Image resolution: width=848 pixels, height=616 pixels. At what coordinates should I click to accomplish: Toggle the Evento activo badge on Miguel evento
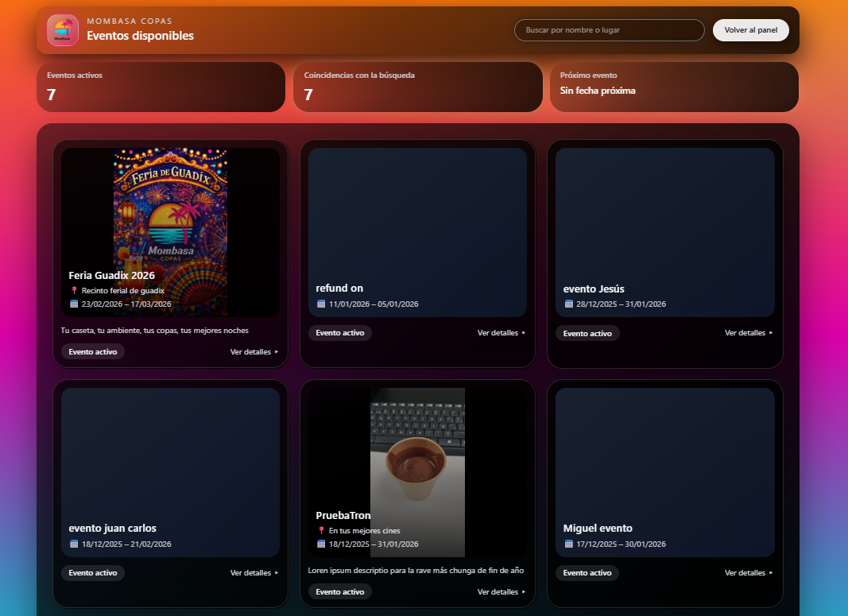tap(587, 572)
